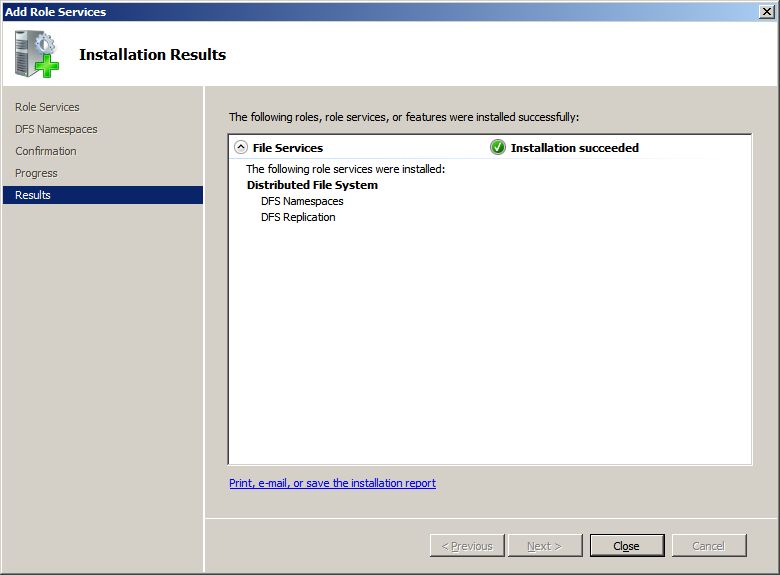Collapse the File Services section chevron
This screenshot has height=575, width=780.
[241, 147]
